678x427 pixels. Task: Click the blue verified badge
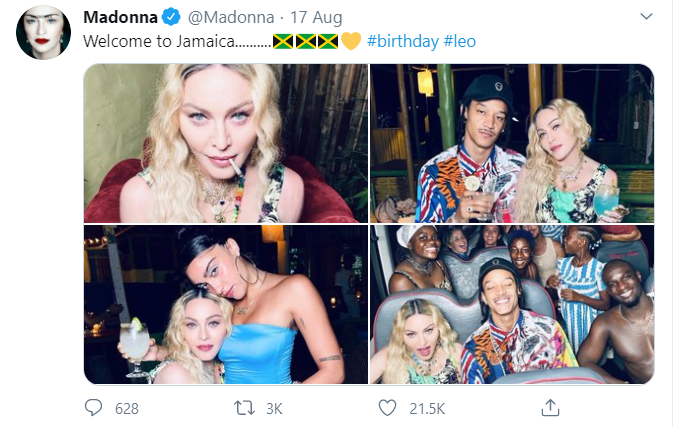tap(171, 17)
